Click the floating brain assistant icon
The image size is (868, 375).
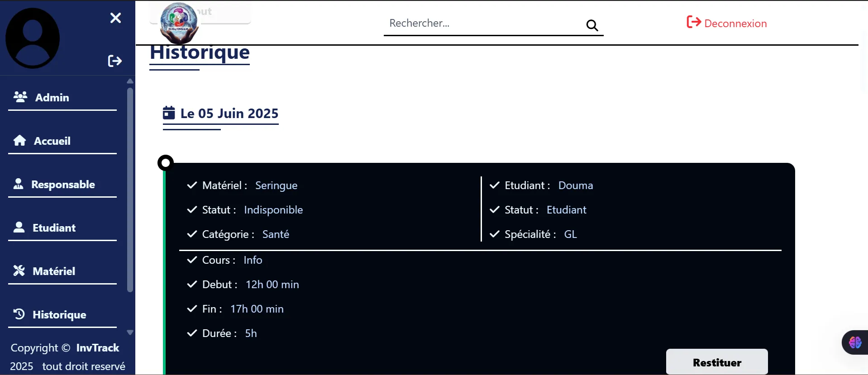click(x=855, y=342)
